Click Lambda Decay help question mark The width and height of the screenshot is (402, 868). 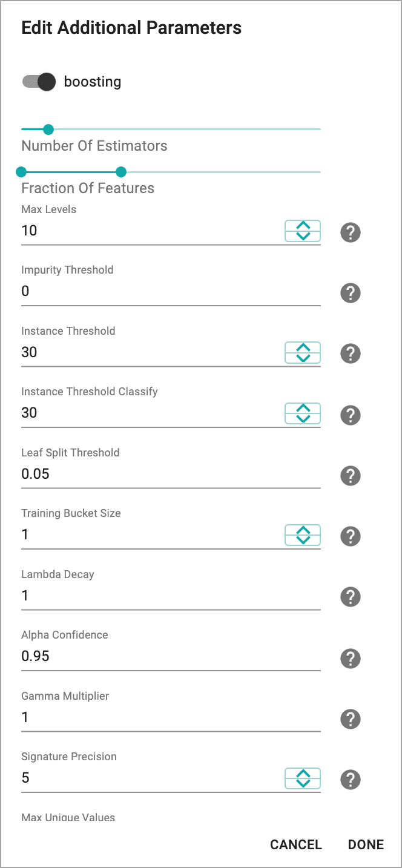click(x=351, y=597)
